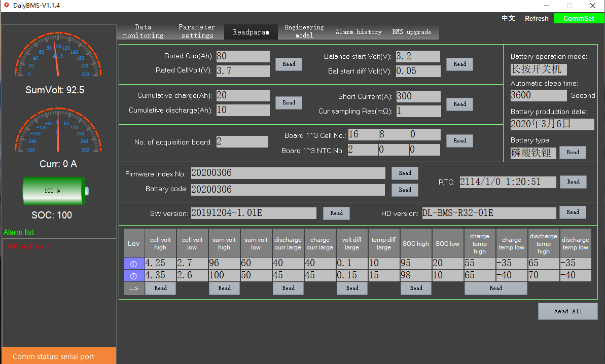The height and width of the screenshot is (364, 605).
Task: Open BMS upgrade tab
Action: point(412,32)
